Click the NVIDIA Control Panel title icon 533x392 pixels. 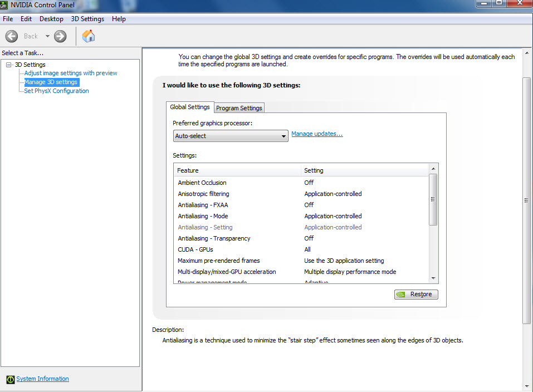click(4, 5)
